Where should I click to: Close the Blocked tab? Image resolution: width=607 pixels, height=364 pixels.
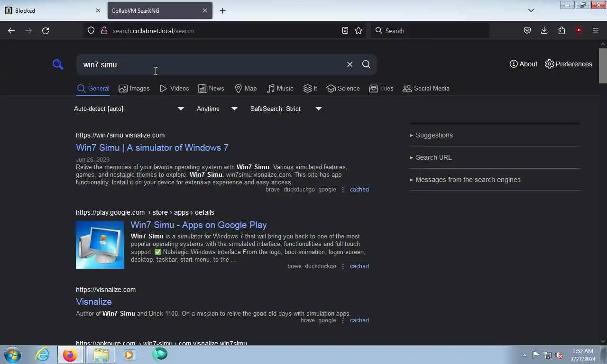pyautogui.click(x=98, y=10)
